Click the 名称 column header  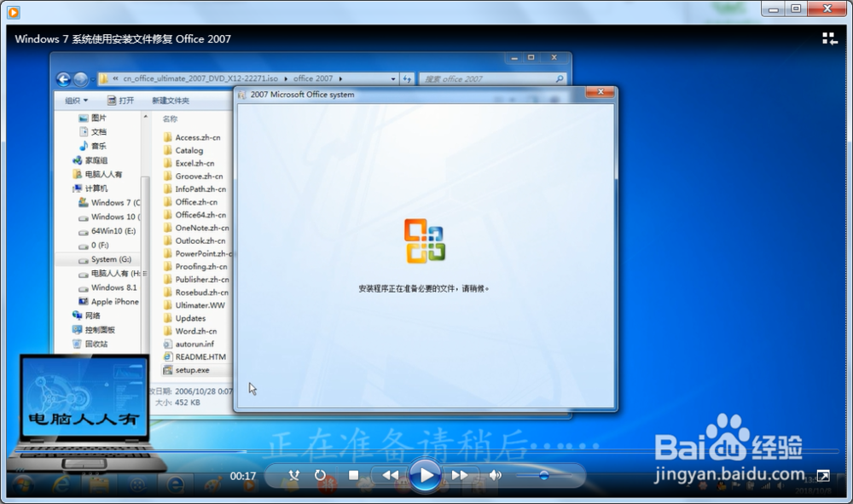point(170,119)
